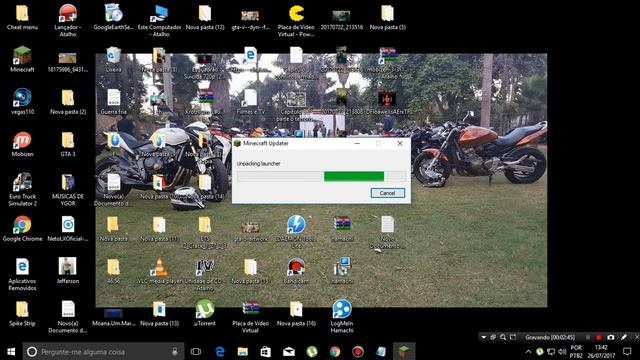The image size is (640, 360).
Task: Open the Aplicativos Removidos file
Action: (x=22, y=274)
